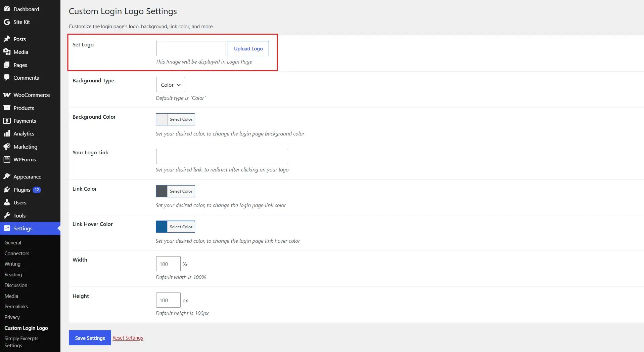Viewport: 644px width, 352px height.
Task: Open Permalinks settings submenu
Action: tap(16, 306)
